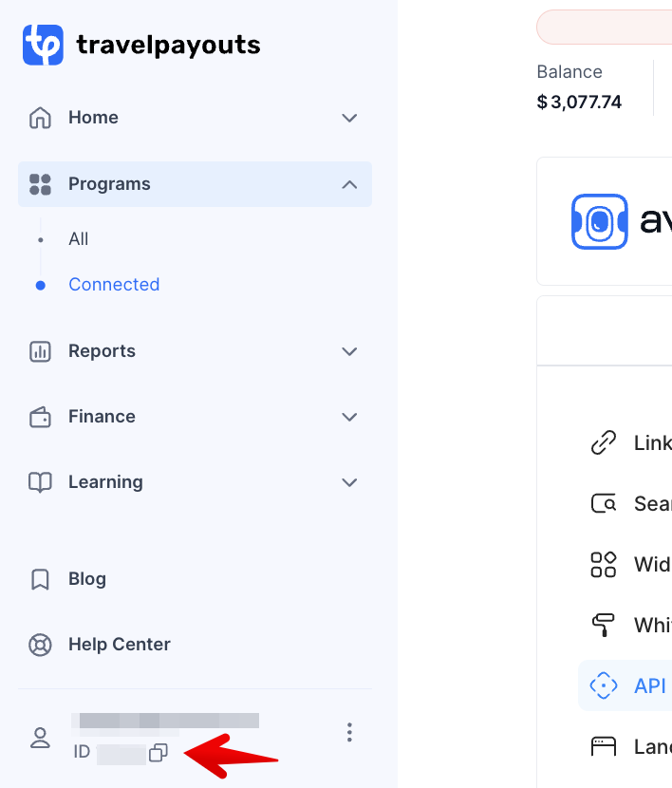The width and height of the screenshot is (672, 788).
Task: Click the Reports chart icon
Action: [x=40, y=351]
